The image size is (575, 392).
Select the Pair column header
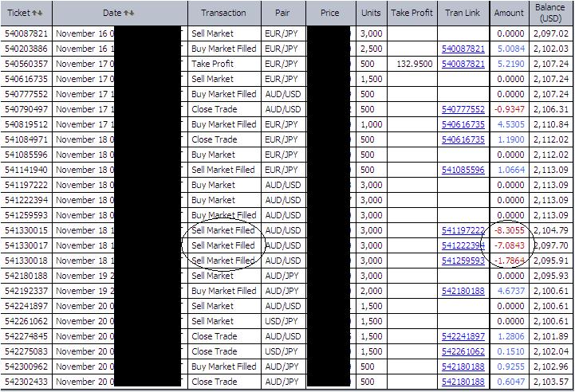coord(282,13)
